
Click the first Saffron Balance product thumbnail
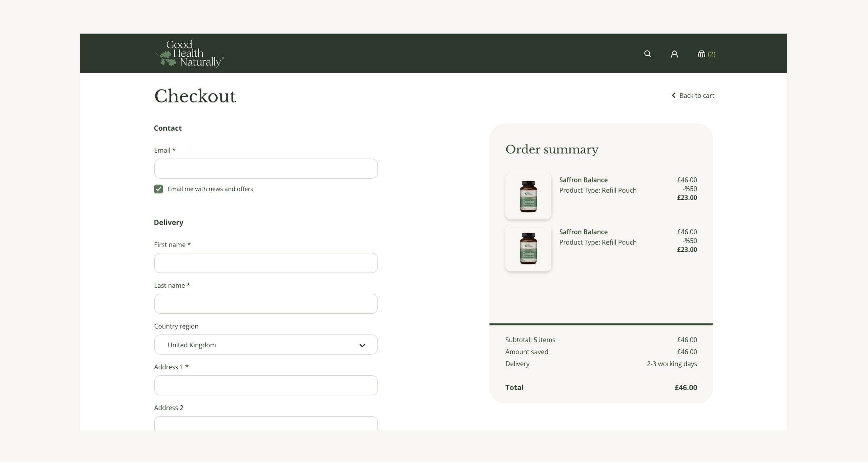click(528, 196)
